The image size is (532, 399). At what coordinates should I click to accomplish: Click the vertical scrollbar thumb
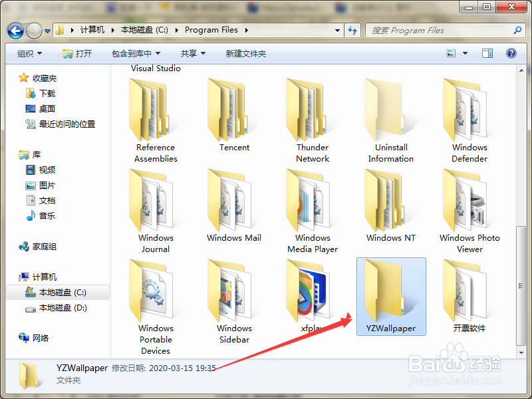coord(521,286)
